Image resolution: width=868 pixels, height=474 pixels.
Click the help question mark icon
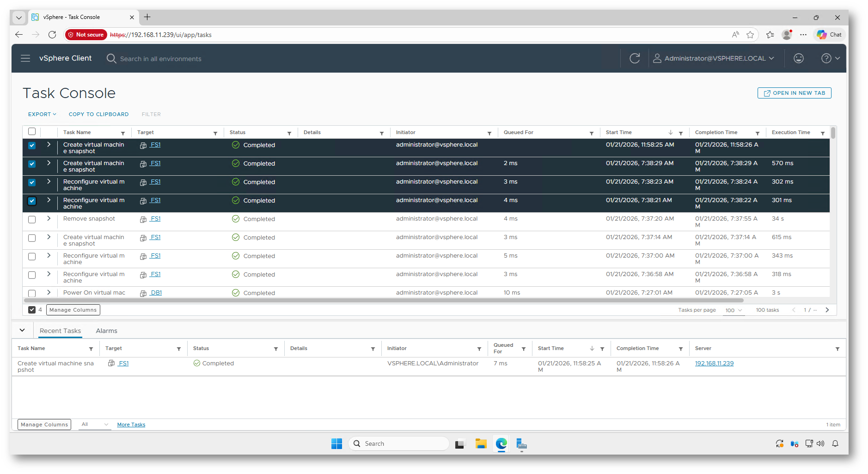[x=826, y=58]
